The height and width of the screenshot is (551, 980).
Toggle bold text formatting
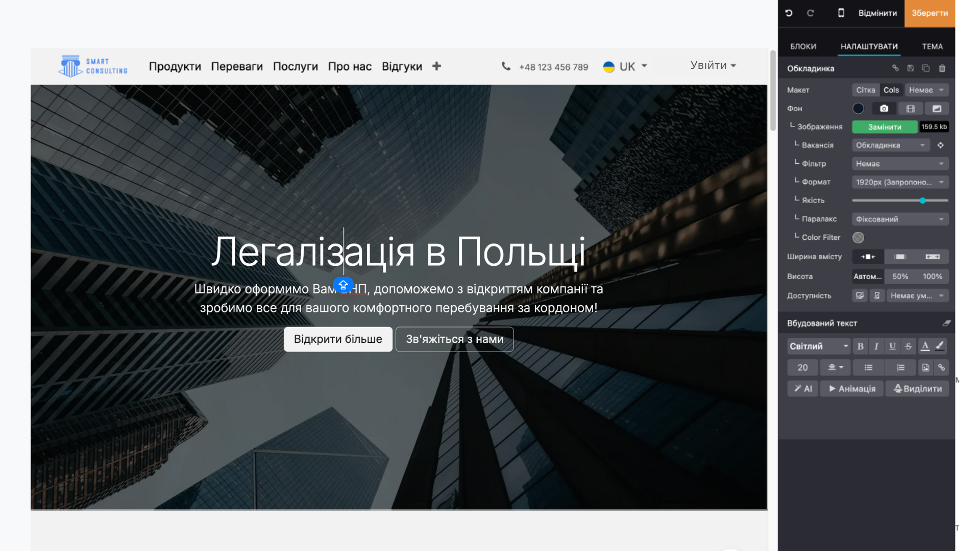click(x=860, y=346)
